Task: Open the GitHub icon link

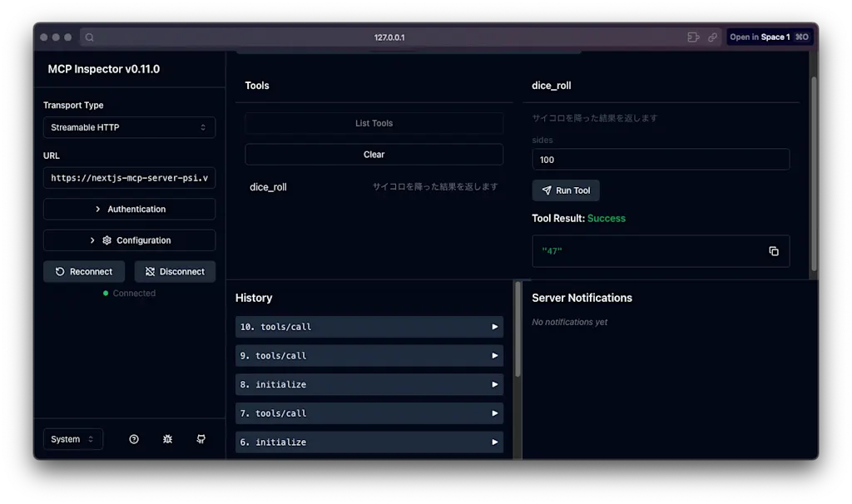Action: pos(201,439)
